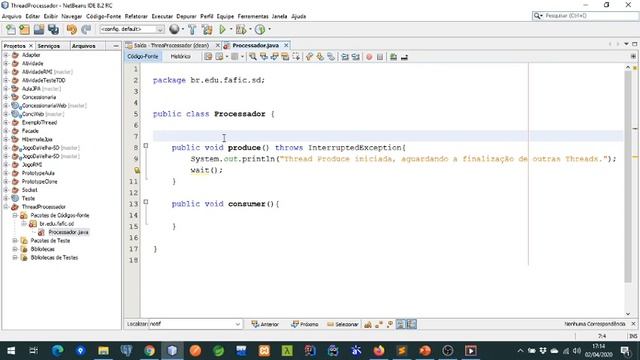Open the Refatorar menu
The height and width of the screenshot is (360, 640).
pos(136,16)
